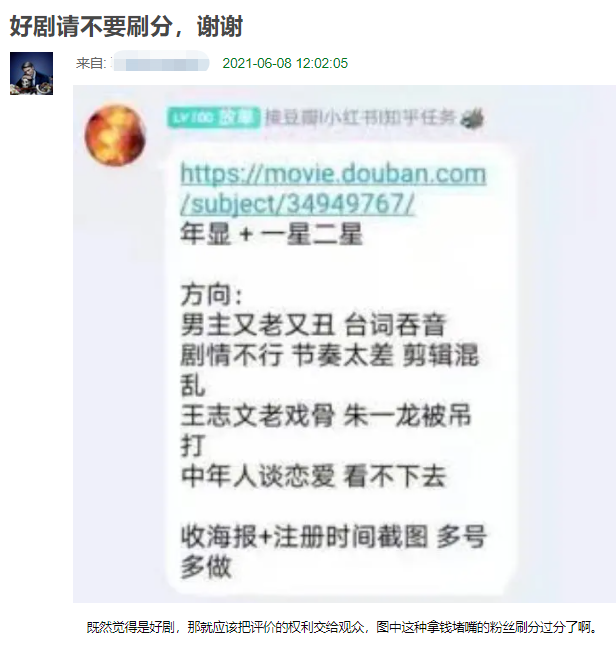Click the 来自: label beside avatar
Viewport: 616px width, 649px height.
(91, 63)
